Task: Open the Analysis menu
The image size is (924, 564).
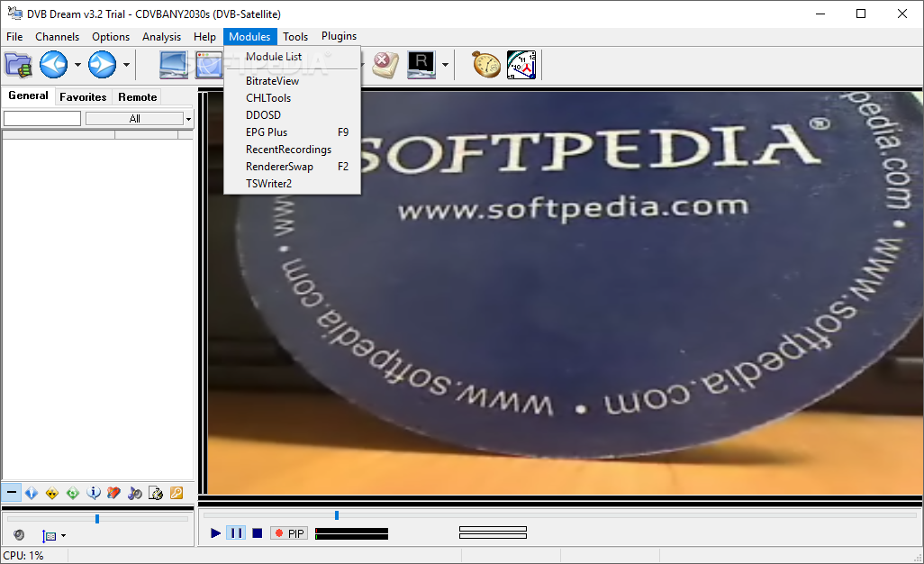Action: pyautogui.click(x=161, y=37)
